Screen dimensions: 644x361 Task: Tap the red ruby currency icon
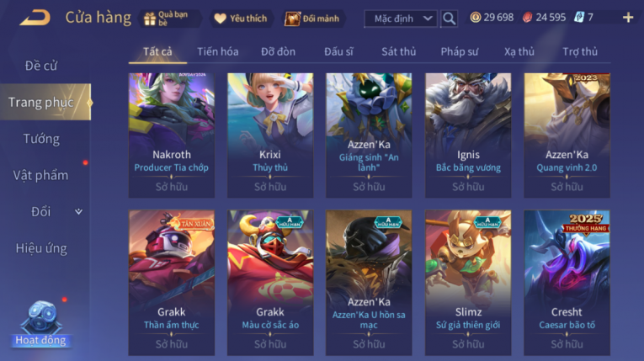click(x=527, y=18)
